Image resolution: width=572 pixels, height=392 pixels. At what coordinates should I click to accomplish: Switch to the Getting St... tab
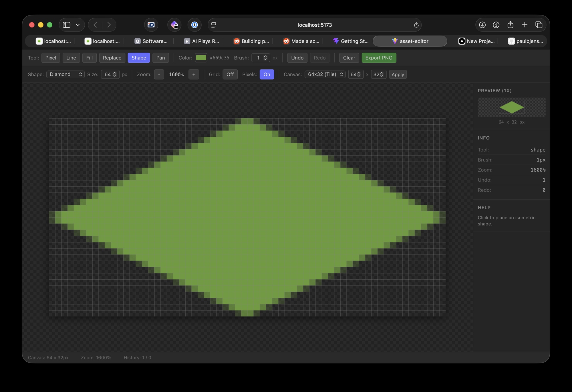coord(351,41)
